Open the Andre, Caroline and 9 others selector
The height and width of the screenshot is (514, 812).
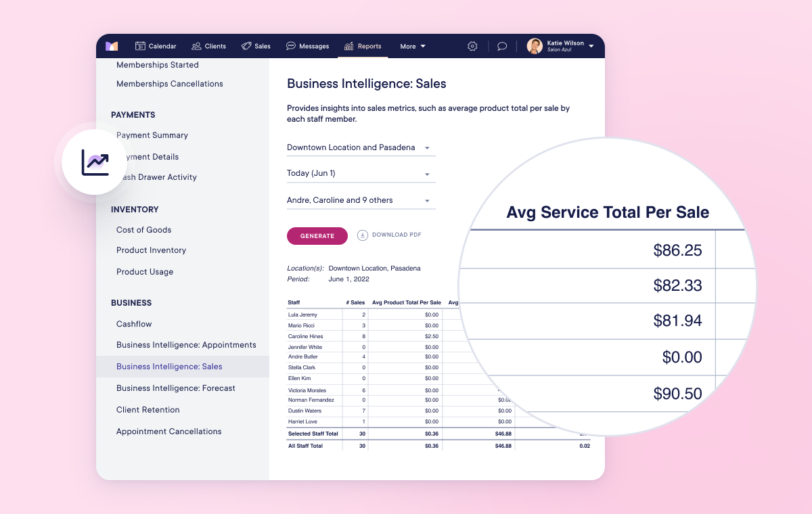click(x=361, y=200)
